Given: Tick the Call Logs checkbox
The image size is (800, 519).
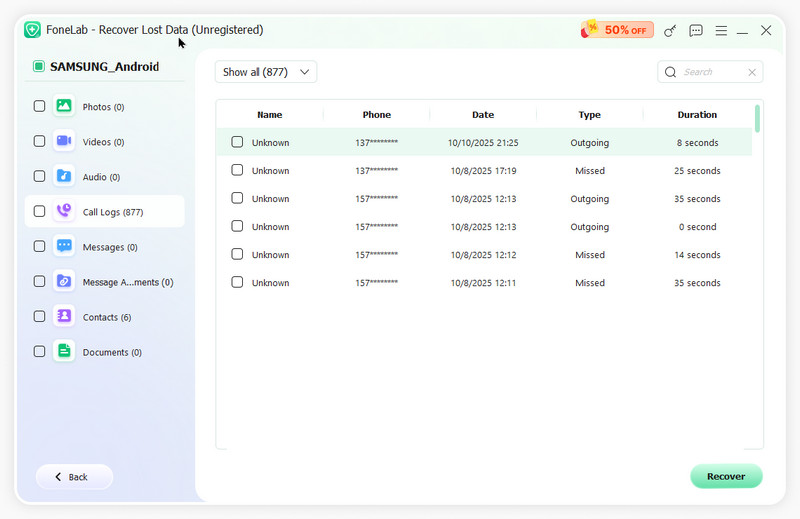Looking at the screenshot, I should pyautogui.click(x=39, y=211).
